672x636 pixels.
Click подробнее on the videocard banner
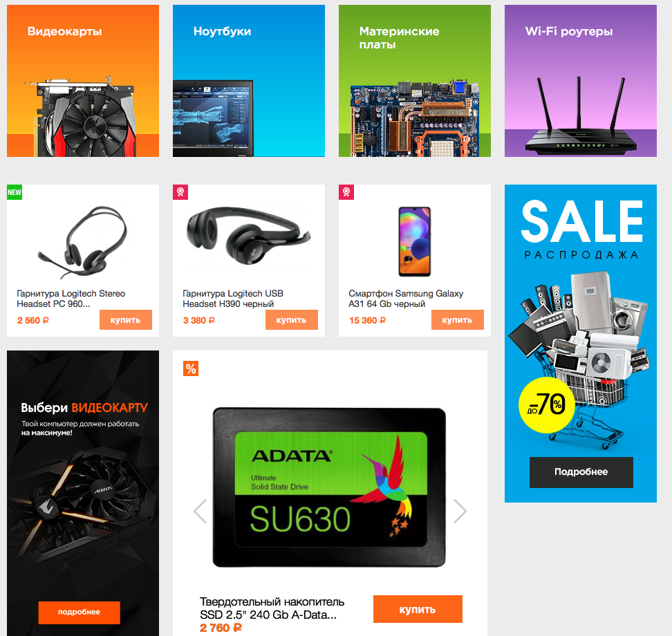[79, 612]
